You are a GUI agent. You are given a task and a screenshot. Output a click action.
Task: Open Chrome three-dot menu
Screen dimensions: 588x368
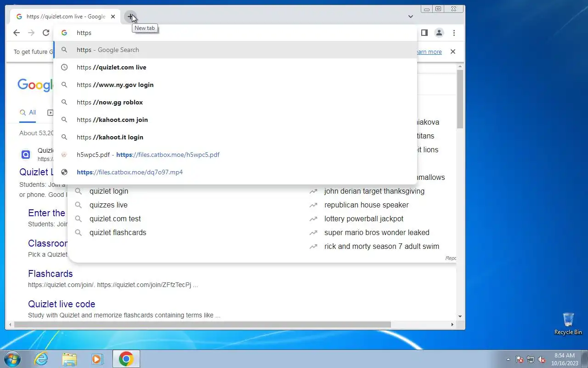tap(454, 33)
